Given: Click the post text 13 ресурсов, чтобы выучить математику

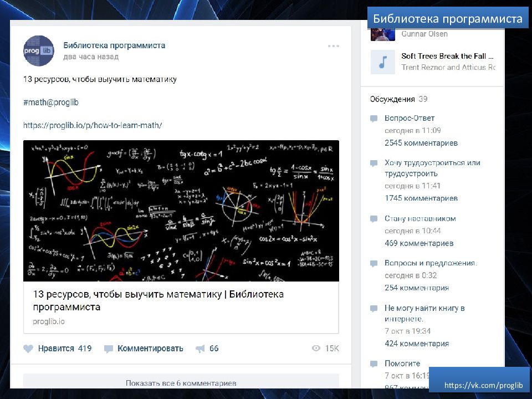Looking at the screenshot, I should 100,79.
